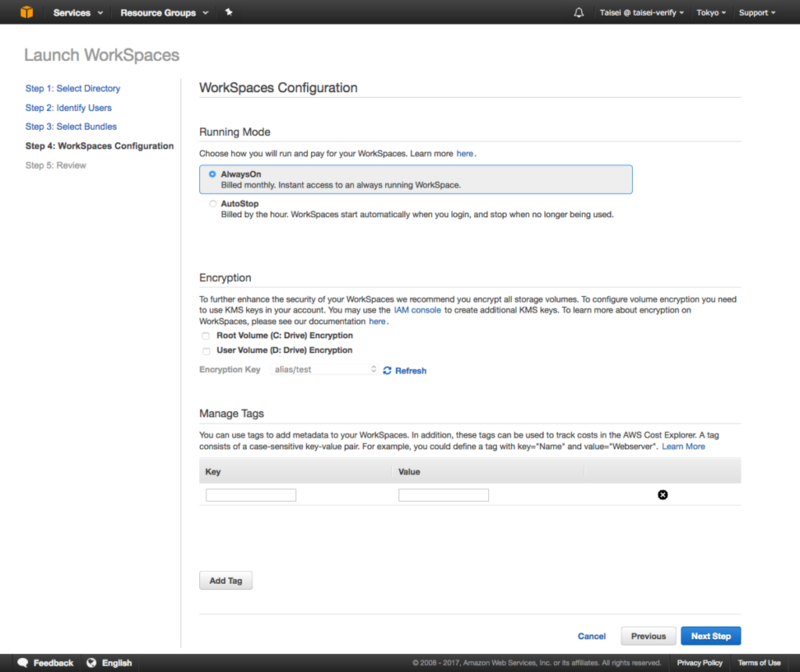Proceed with the Next Step button

710,636
